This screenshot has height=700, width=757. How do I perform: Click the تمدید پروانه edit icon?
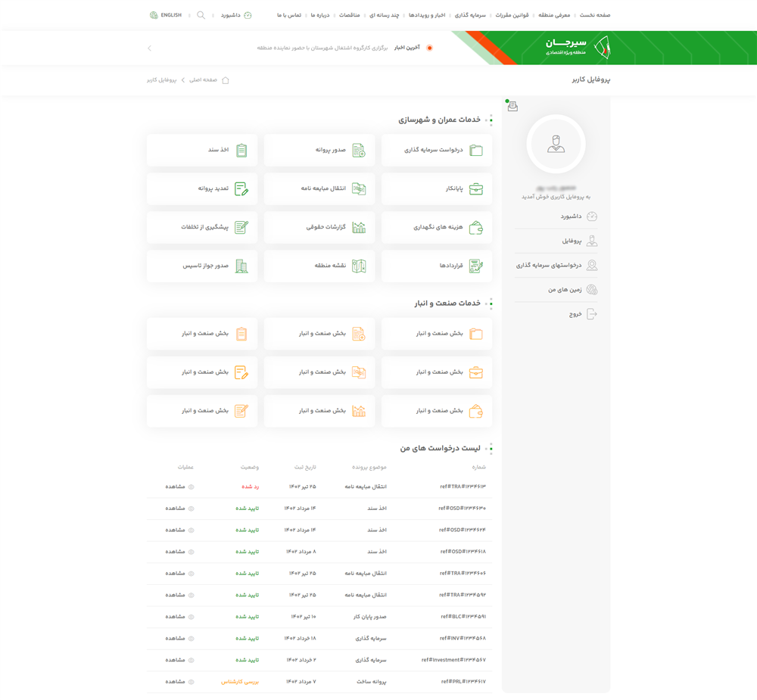[x=241, y=188]
